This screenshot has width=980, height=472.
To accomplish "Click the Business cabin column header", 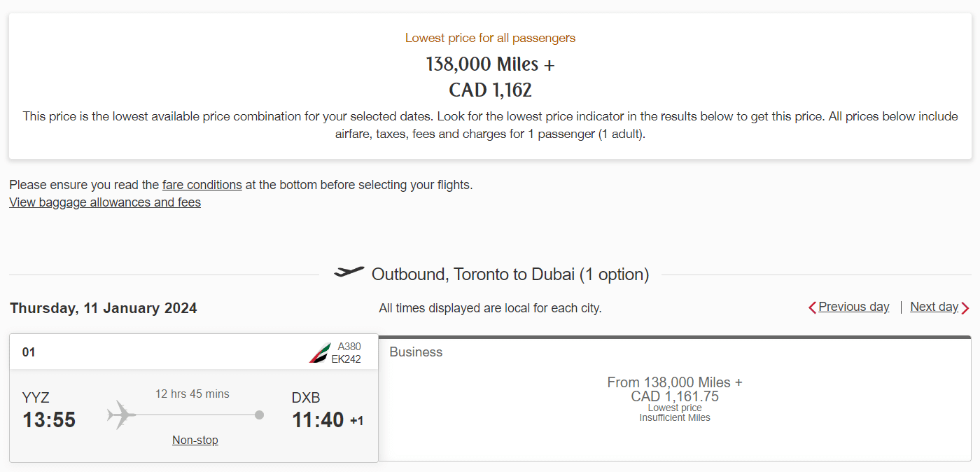I will (416, 352).
